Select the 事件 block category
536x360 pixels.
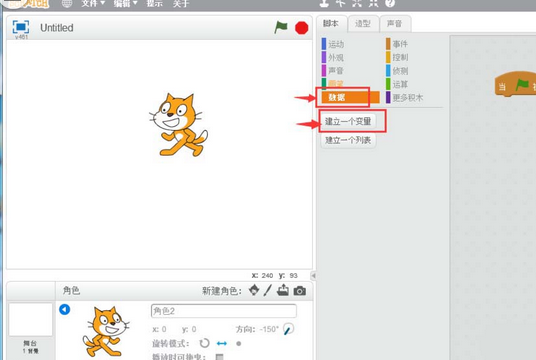(x=397, y=44)
